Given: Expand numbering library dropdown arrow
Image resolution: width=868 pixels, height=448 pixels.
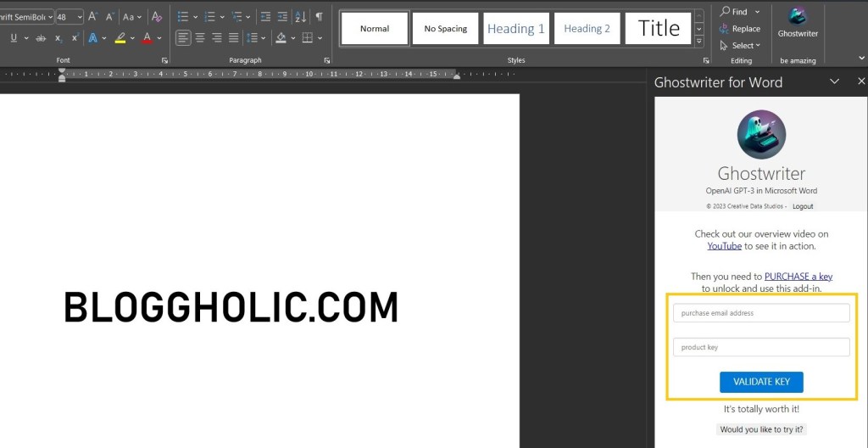Looking at the screenshot, I should (x=222, y=17).
